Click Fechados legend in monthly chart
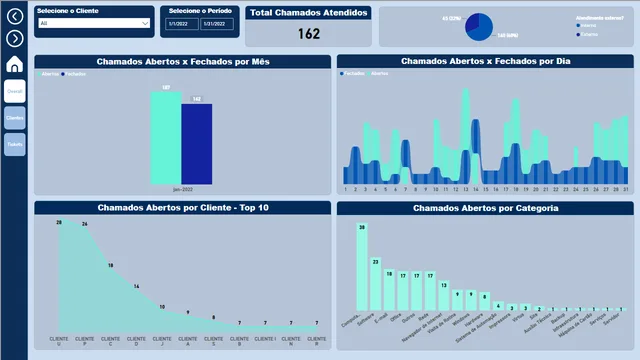Screen dimensions: 640x360 [73, 74]
